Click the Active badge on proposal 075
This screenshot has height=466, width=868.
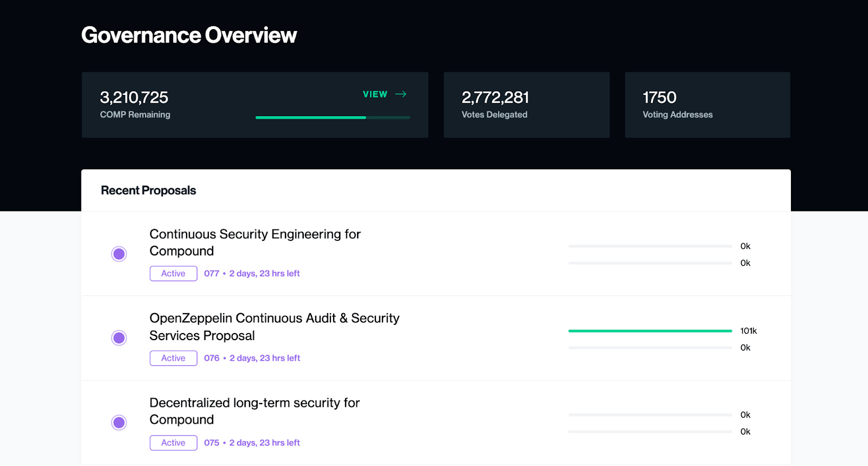[x=174, y=443]
